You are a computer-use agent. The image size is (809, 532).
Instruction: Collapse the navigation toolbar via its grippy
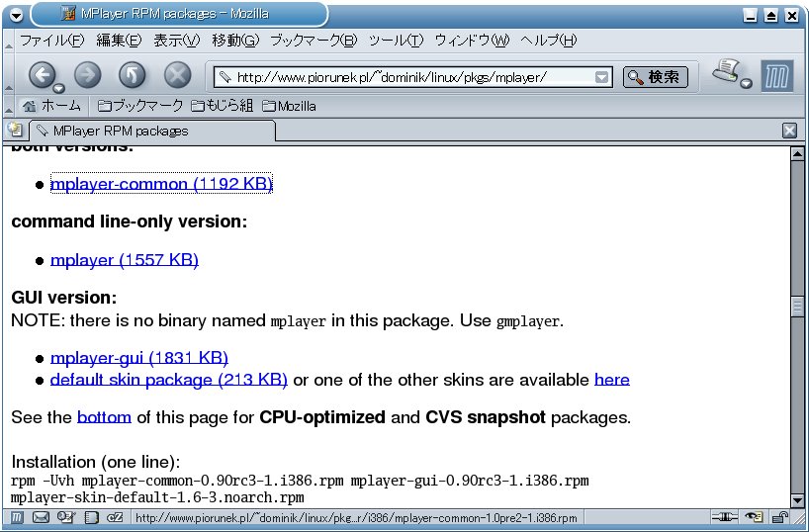pos(8,76)
